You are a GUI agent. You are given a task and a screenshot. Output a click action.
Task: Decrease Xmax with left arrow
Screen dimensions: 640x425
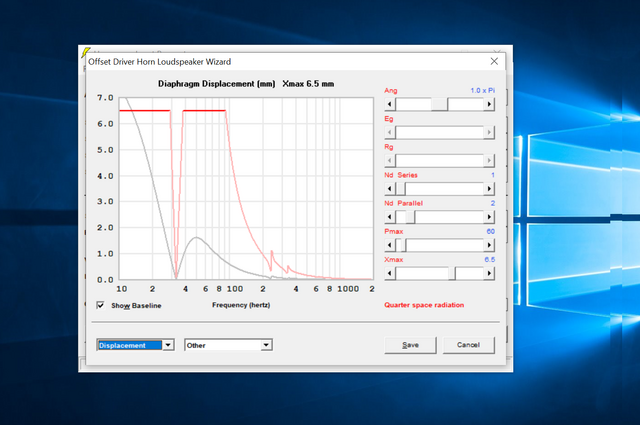tap(390, 273)
